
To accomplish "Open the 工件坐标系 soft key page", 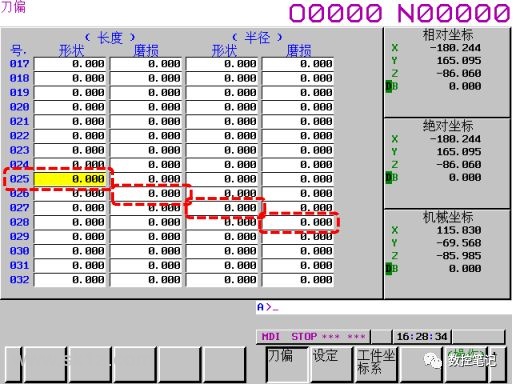I will [377, 364].
